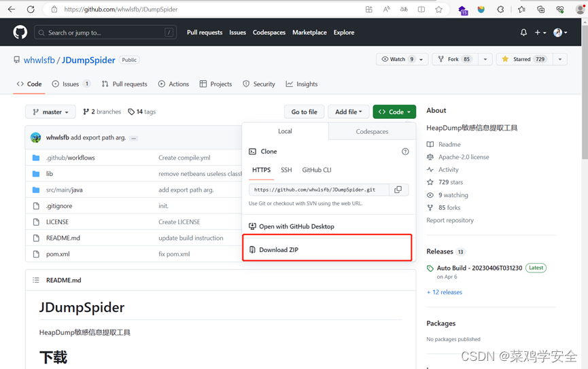Open the lib folder
This screenshot has width=588, height=369.
pyautogui.click(x=50, y=174)
